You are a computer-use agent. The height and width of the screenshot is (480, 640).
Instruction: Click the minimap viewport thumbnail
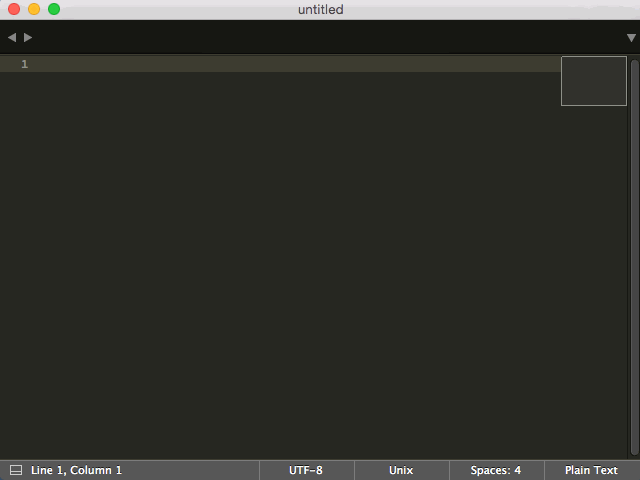594,81
